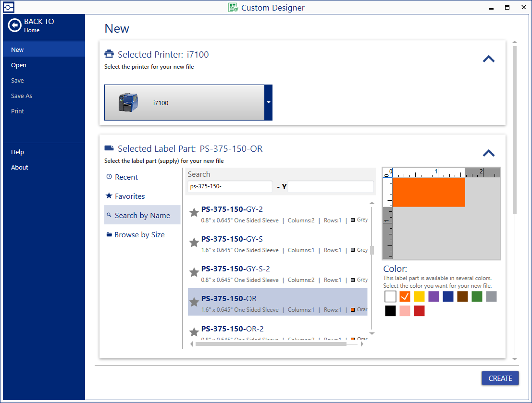Click the search field containing ps-375-150-
532x403 pixels.
(230, 186)
